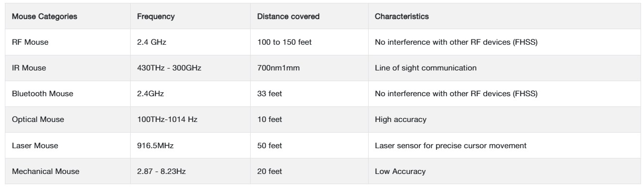Click the 2.87 - 8.23Hz frequency cell
Image resolution: width=644 pixels, height=190 pixels.
190,171
